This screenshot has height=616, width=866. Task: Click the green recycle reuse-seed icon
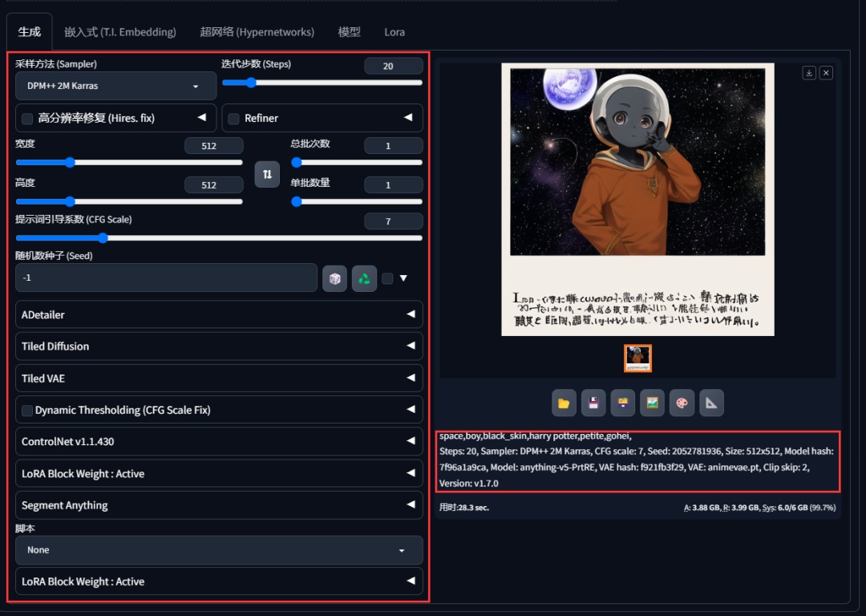click(x=364, y=278)
